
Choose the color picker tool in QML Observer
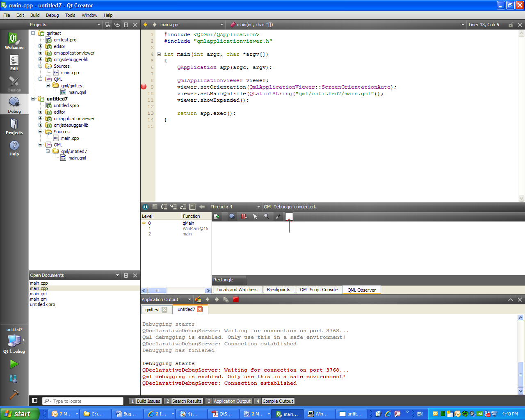278,216
